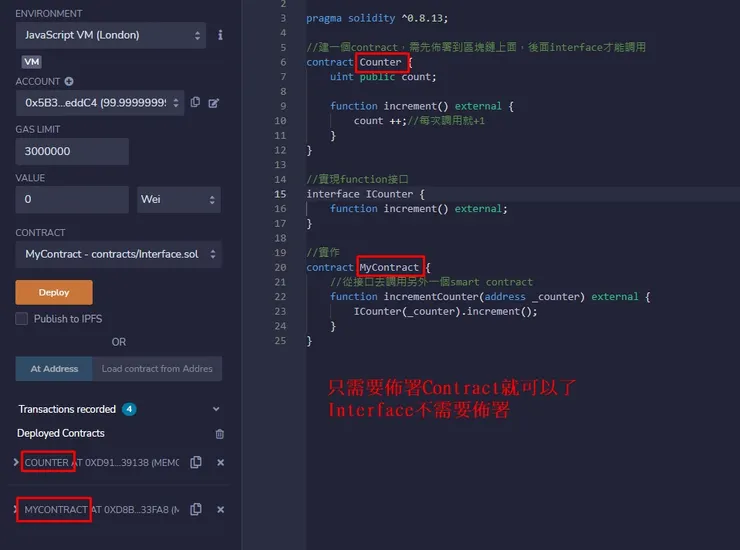Remove the COUNTER deployed contract
Image resolution: width=740 pixels, height=550 pixels.
(x=220, y=462)
